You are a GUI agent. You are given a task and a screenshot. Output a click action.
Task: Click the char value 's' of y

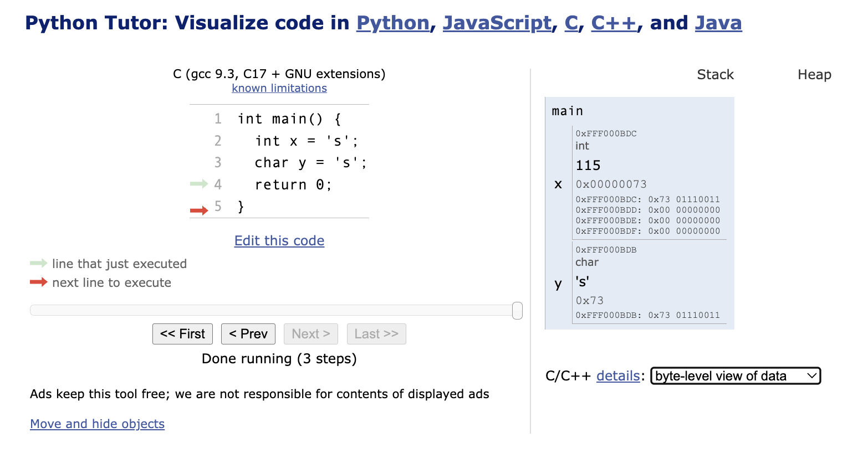583,282
